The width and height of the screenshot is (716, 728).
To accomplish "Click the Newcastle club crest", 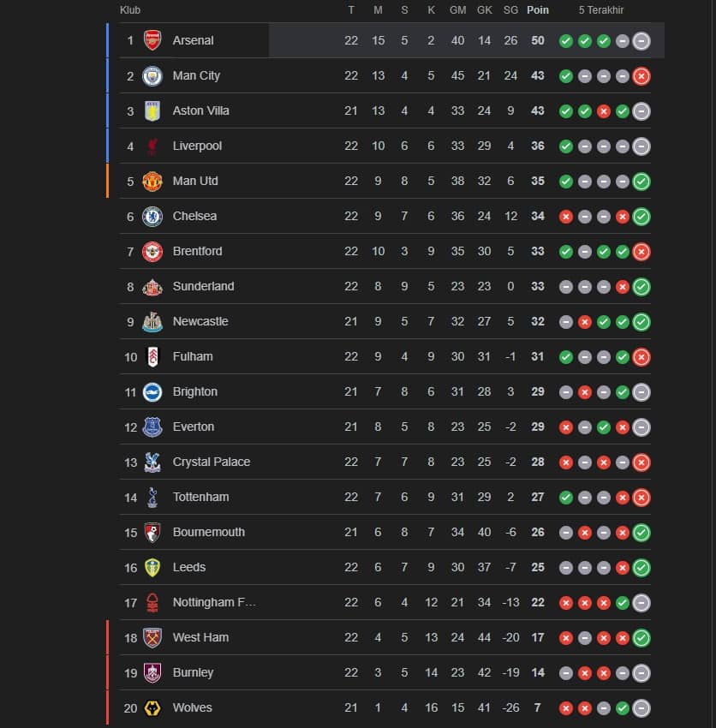I will [x=152, y=321].
